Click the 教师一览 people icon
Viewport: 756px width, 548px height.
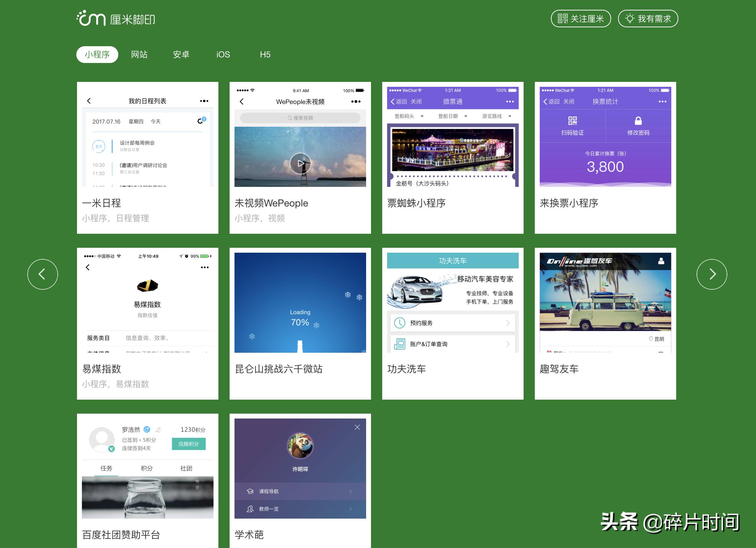pos(250,509)
